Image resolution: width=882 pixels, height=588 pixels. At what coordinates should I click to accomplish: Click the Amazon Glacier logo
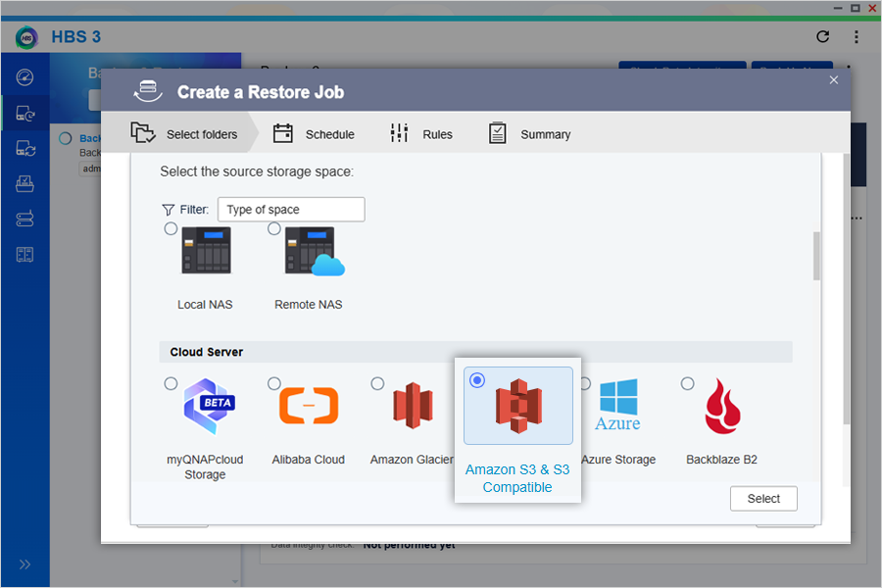click(413, 405)
